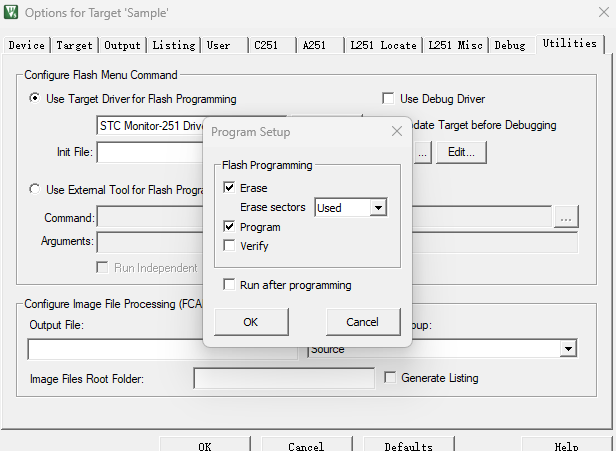
Task: Click the Edit... button
Action: click(461, 152)
